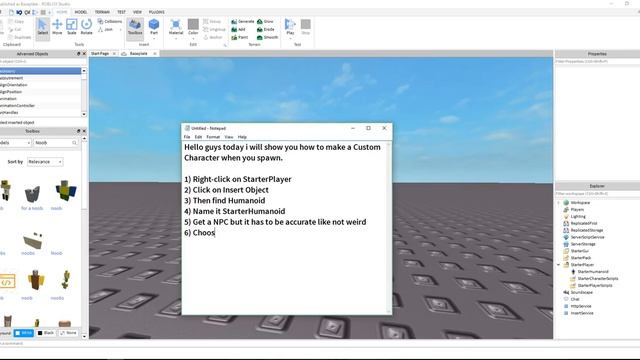The width and height of the screenshot is (640, 360).
Task: Open the VIEW ribbon tab
Action: coord(138,12)
